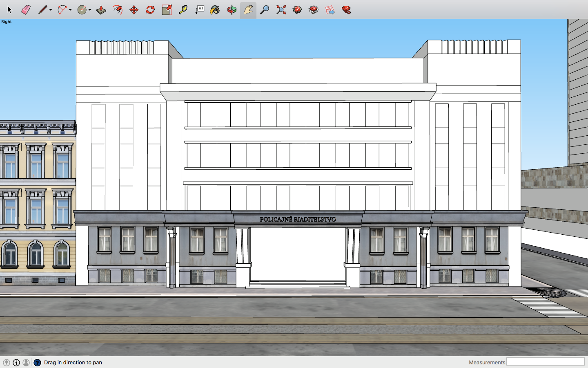Open the Extension Warehouse
The image size is (588, 368).
coord(314,10)
